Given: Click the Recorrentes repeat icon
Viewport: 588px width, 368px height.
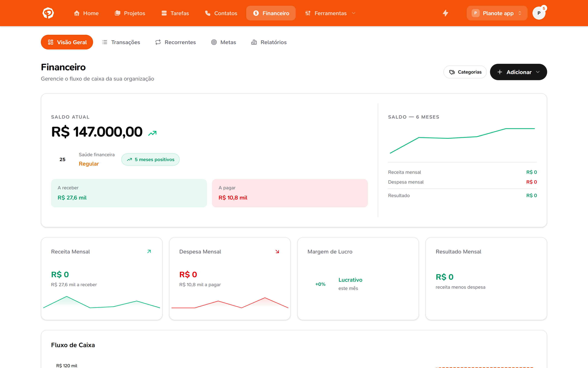Looking at the screenshot, I should coord(158,42).
